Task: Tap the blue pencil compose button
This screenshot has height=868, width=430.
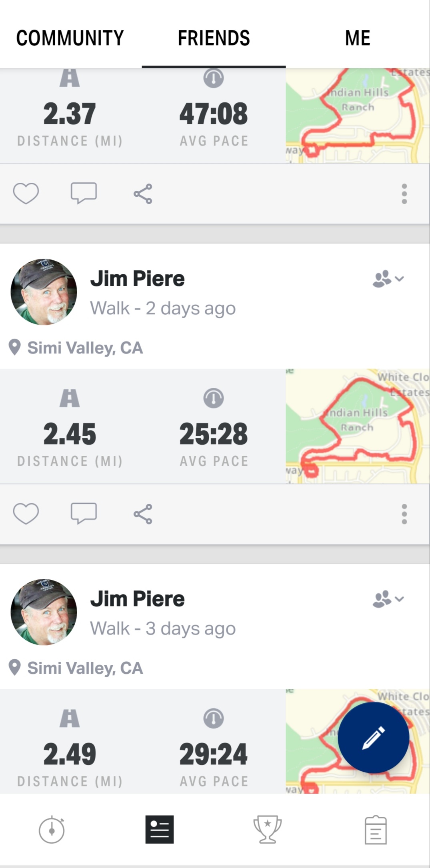Action: click(373, 738)
